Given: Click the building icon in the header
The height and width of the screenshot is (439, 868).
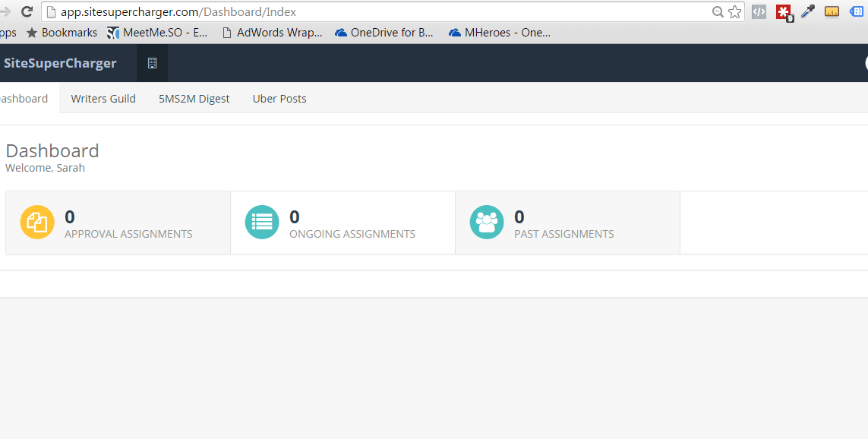Looking at the screenshot, I should tap(152, 63).
